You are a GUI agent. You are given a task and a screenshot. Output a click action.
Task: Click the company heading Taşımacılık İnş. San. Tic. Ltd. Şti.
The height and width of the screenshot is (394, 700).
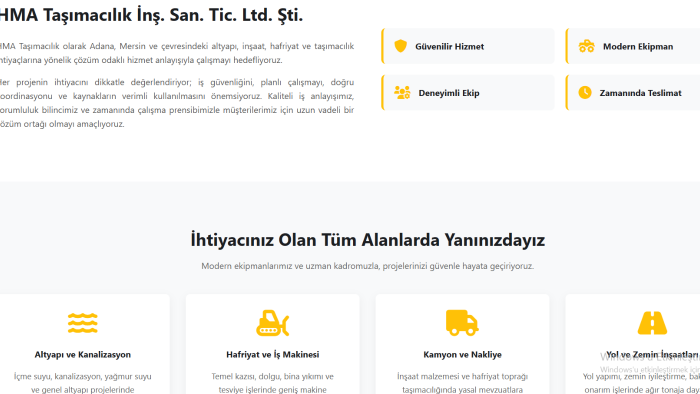(151, 15)
